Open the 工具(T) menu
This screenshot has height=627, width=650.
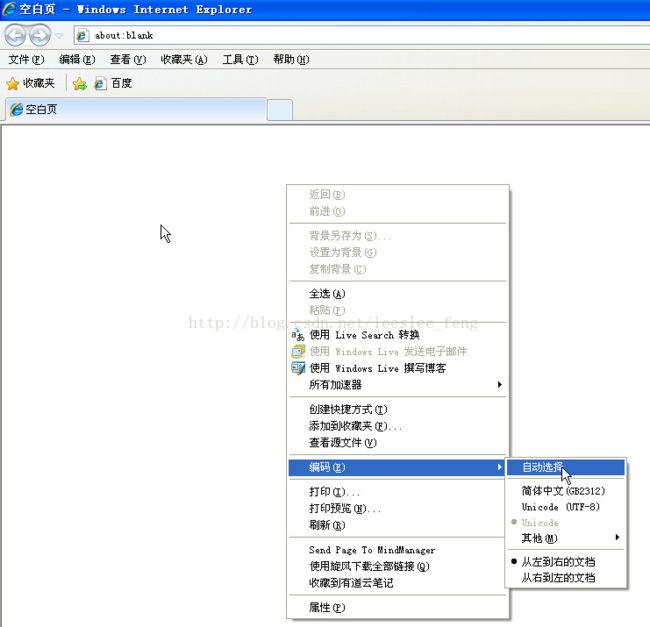pyautogui.click(x=240, y=60)
